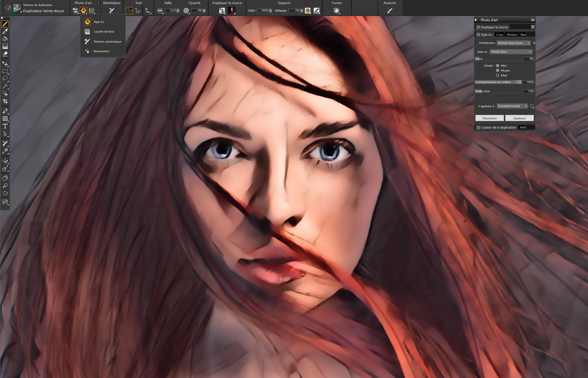The height and width of the screenshot is (378, 588).
Task: Choose the Rotate Page tool
Action: (5, 193)
